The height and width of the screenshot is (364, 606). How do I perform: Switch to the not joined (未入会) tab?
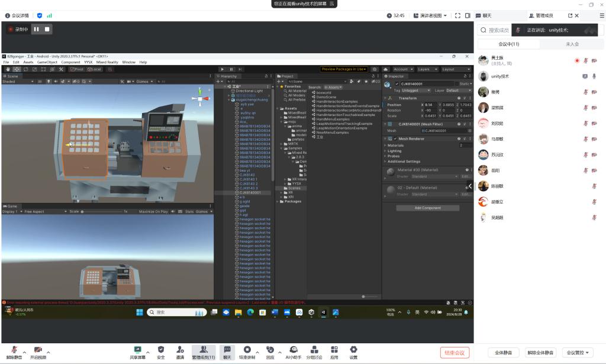[572, 44]
